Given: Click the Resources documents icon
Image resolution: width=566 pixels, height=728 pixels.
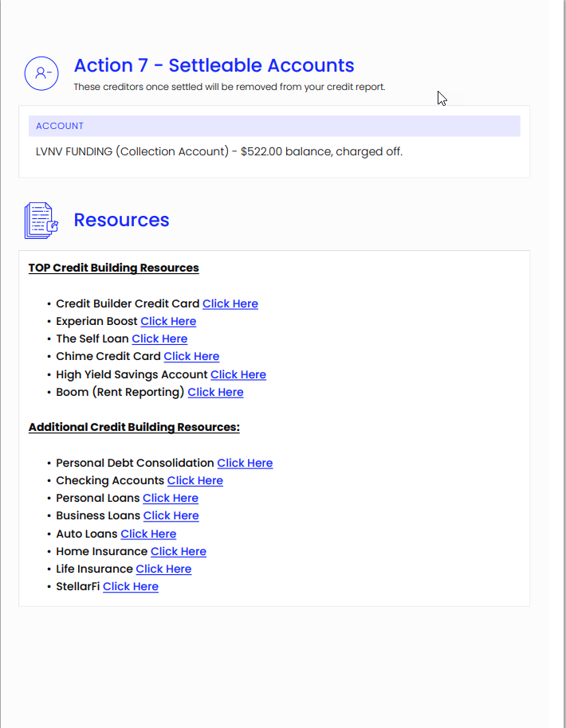Looking at the screenshot, I should [x=41, y=221].
